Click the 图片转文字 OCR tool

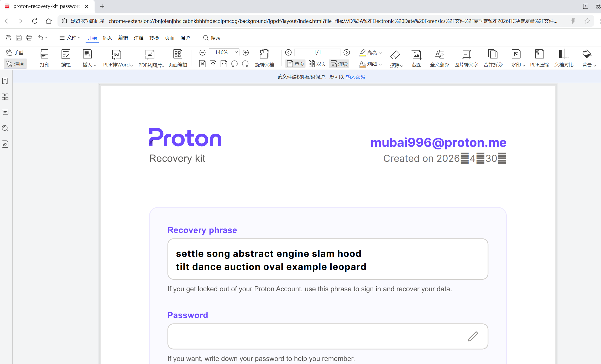point(466,58)
